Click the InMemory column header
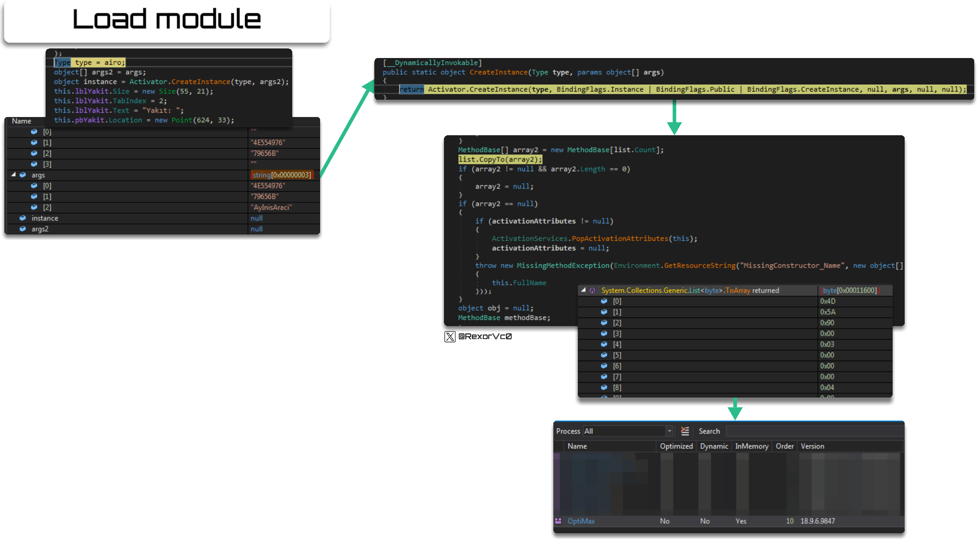Screen dimensions: 980x540 click(752, 446)
